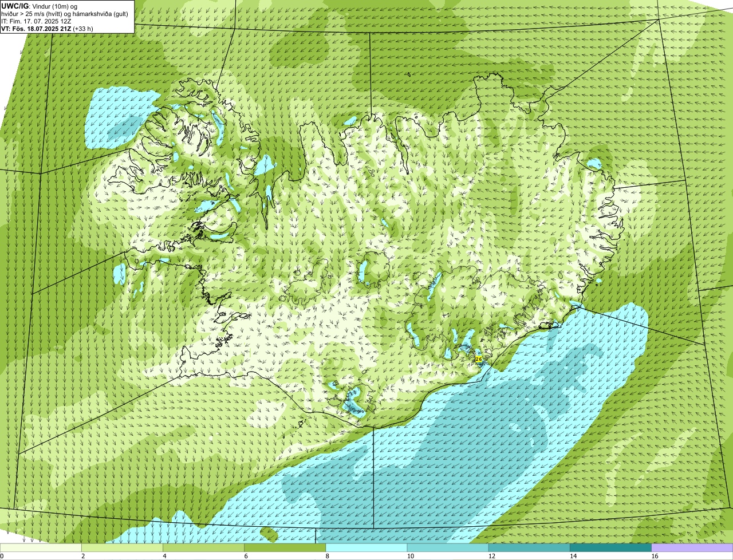Image resolution: width=733 pixels, height=560 pixels.
Task: Click the 'UWC/IG' title text
Action: click(15, 6)
